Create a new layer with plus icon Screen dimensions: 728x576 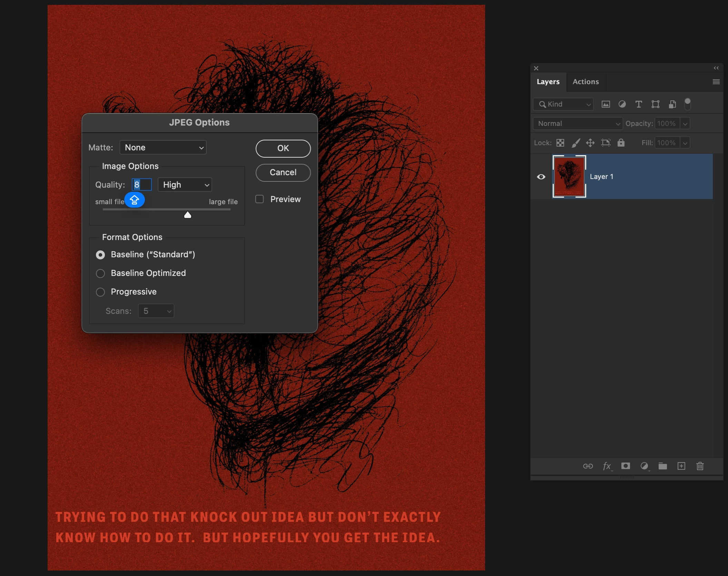point(681,466)
